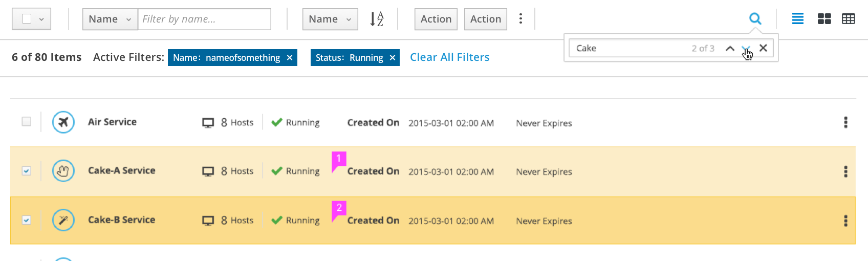Click 8 Hosts in Cake-A Service row
868x261 pixels.
tap(237, 171)
